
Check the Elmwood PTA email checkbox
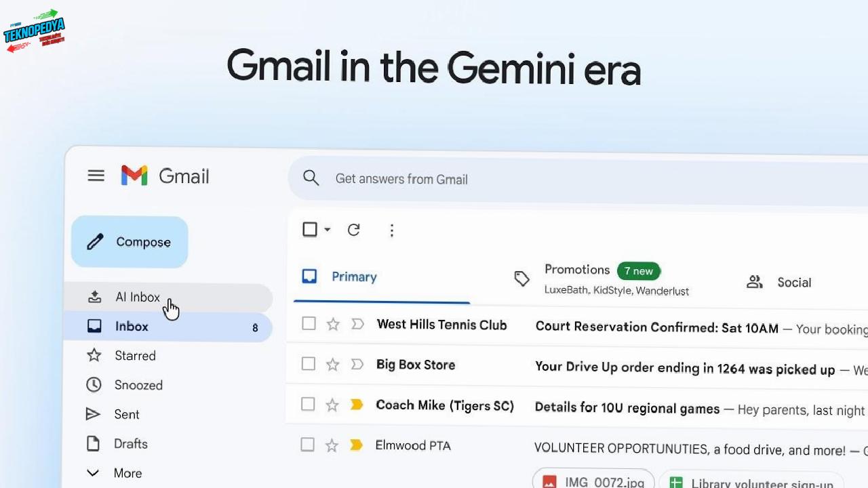click(x=307, y=445)
